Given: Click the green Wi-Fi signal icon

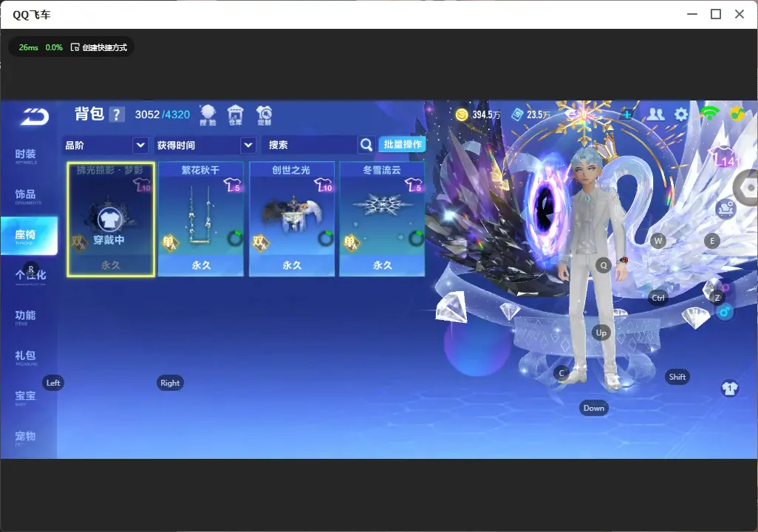Looking at the screenshot, I should click(709, 114).
